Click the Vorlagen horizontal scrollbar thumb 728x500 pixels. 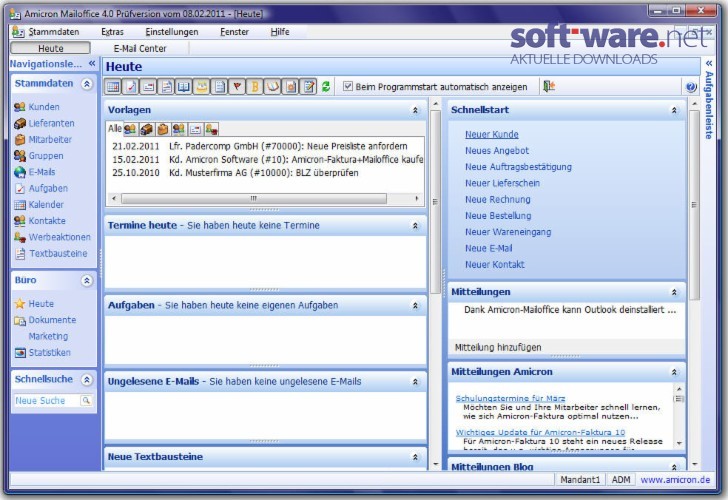(x=254, y=198)
